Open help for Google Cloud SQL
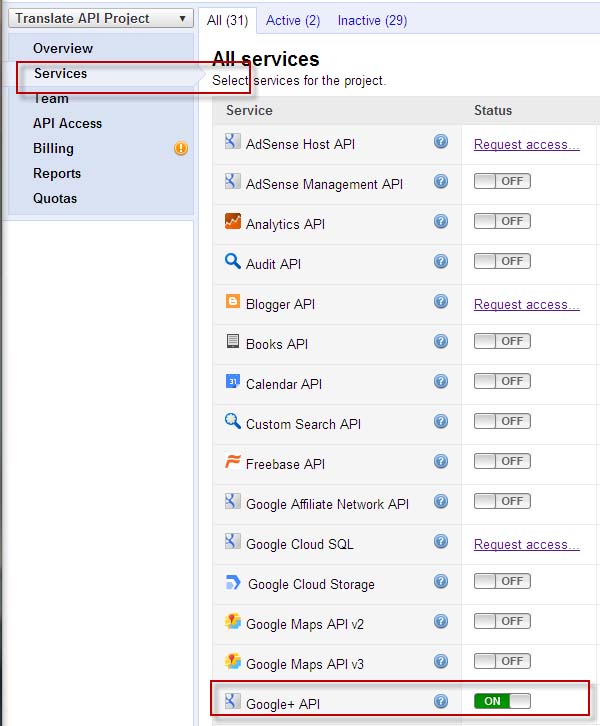Screen dimensions: 600x726 [x=441, y=541]
